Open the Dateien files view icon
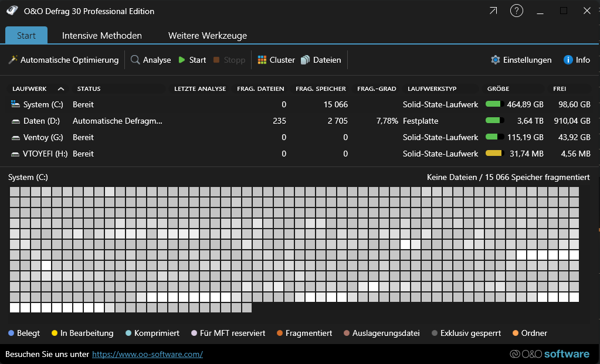 [306, 60]
